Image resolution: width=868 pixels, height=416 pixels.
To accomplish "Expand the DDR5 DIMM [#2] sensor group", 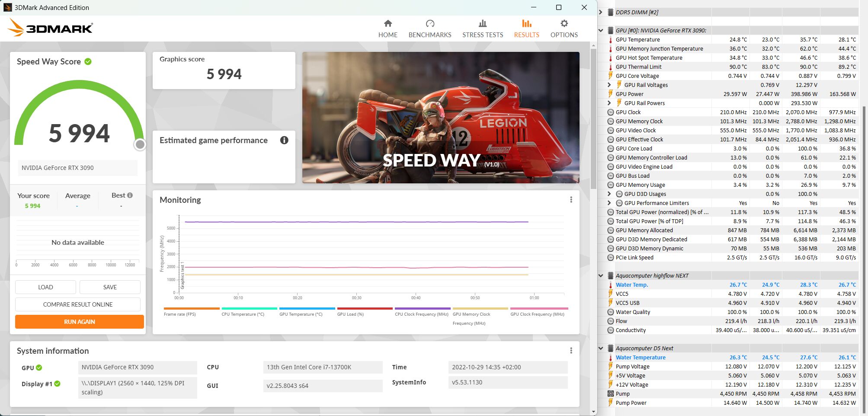I will (x=601, y=12).
